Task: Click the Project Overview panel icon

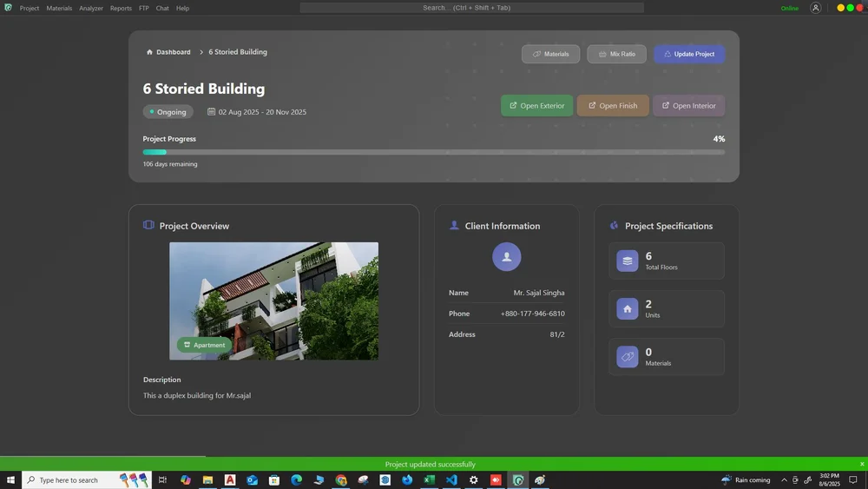Action: tap(148, 226)
